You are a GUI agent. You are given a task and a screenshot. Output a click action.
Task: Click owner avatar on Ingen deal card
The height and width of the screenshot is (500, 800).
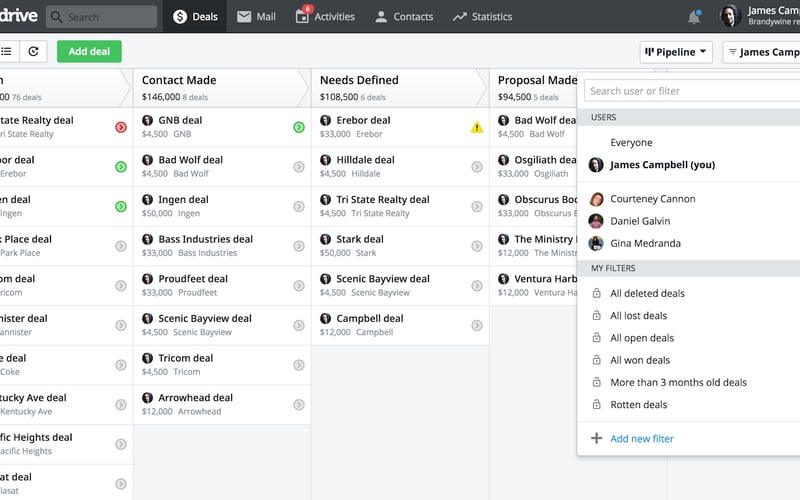pos(147,199)
